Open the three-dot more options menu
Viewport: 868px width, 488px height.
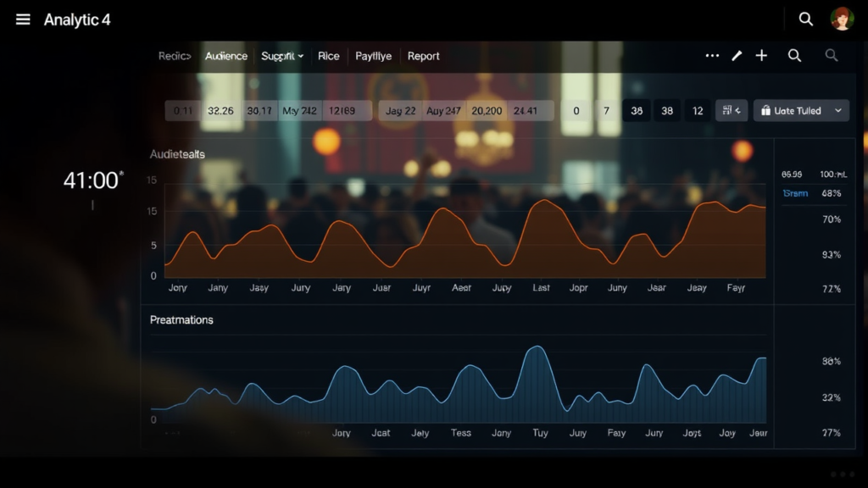coord(712,56)
